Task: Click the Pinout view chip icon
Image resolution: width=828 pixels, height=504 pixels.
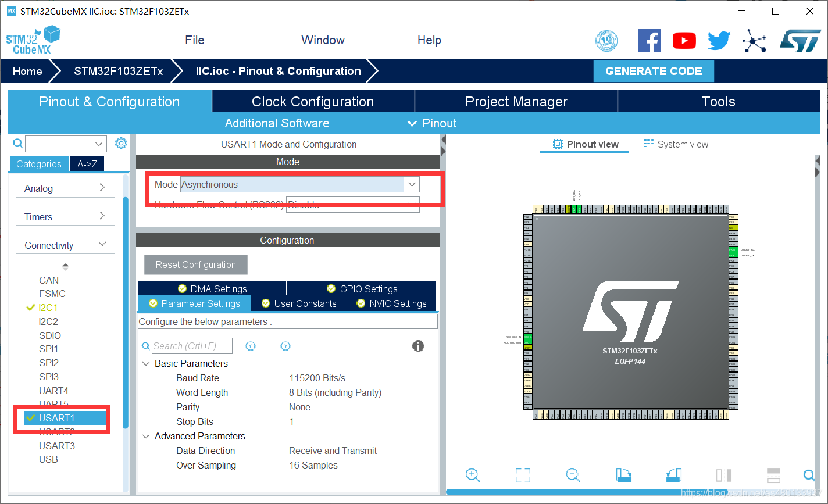Action: click(558, 144)
